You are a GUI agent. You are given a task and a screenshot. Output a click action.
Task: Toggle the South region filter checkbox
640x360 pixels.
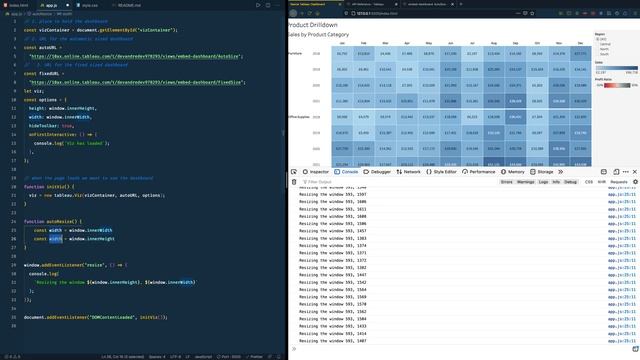598,54
